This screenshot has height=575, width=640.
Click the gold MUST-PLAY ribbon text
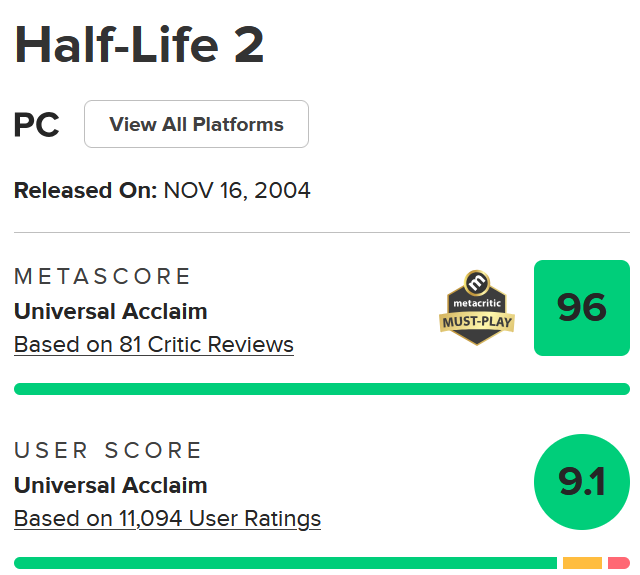(477, 322)
